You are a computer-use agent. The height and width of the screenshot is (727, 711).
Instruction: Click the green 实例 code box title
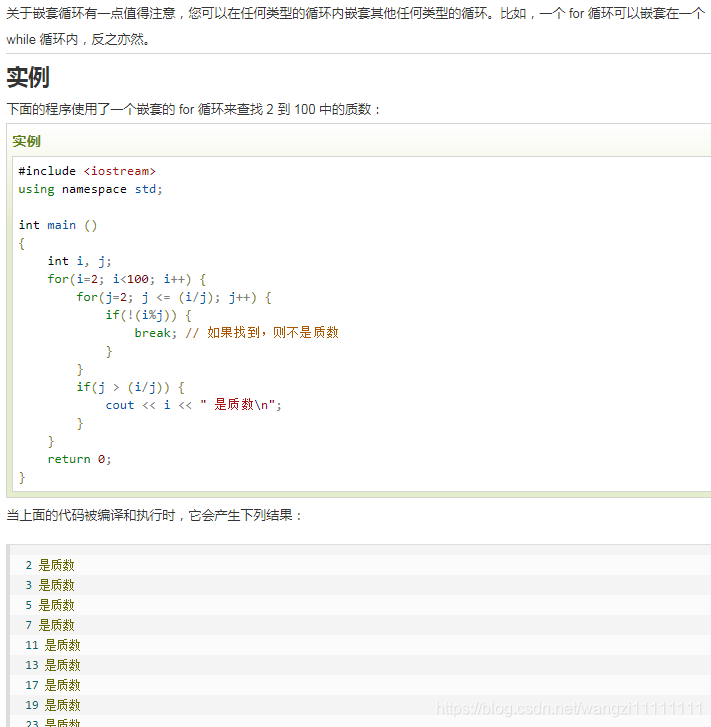(x=26, y=141)
